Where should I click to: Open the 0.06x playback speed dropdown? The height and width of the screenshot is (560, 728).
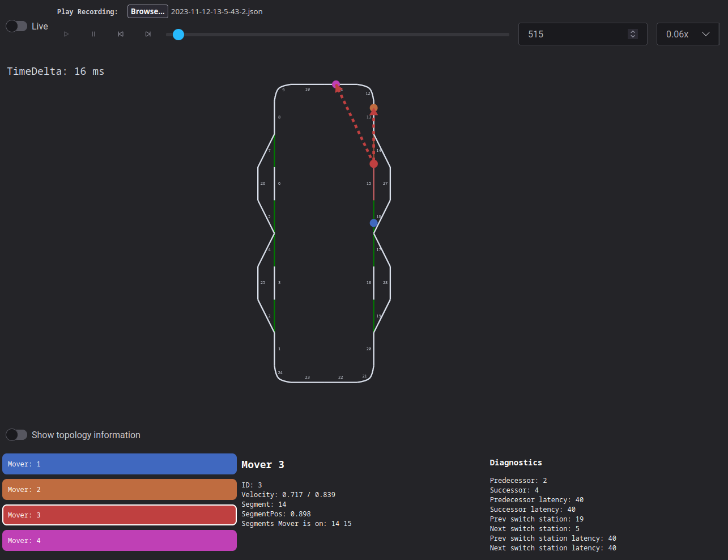[x=688, y=34]
